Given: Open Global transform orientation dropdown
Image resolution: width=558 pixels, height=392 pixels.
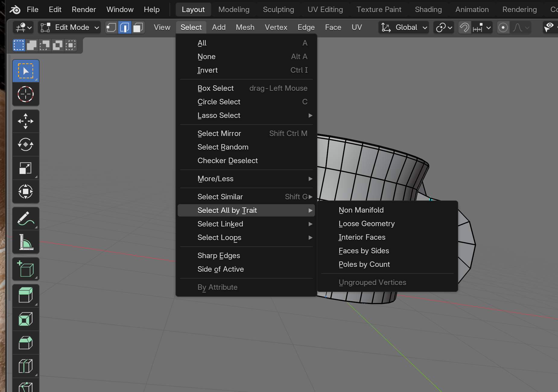Looking at the screenshot, I should (404, 27).
